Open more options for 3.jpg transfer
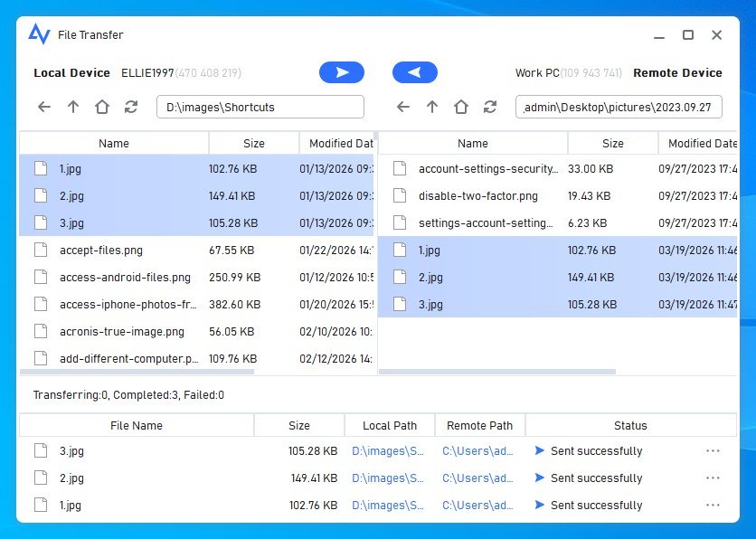 tap(713, 451)
